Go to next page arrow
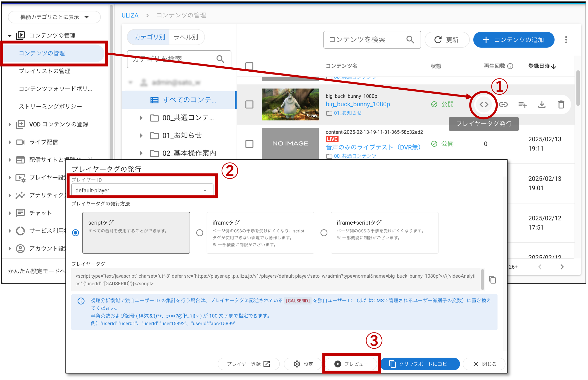The width and height of the screenshot is (588, 380). [562, 267]
